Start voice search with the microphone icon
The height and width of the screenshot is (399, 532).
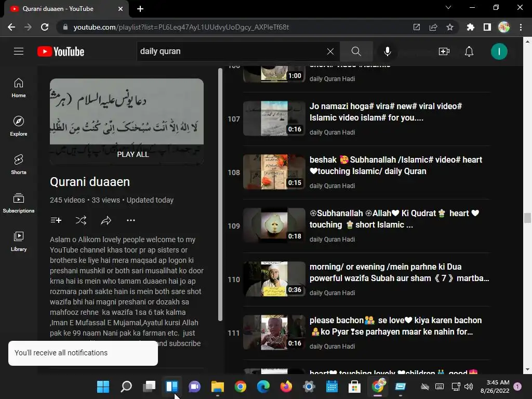point(388,51)
